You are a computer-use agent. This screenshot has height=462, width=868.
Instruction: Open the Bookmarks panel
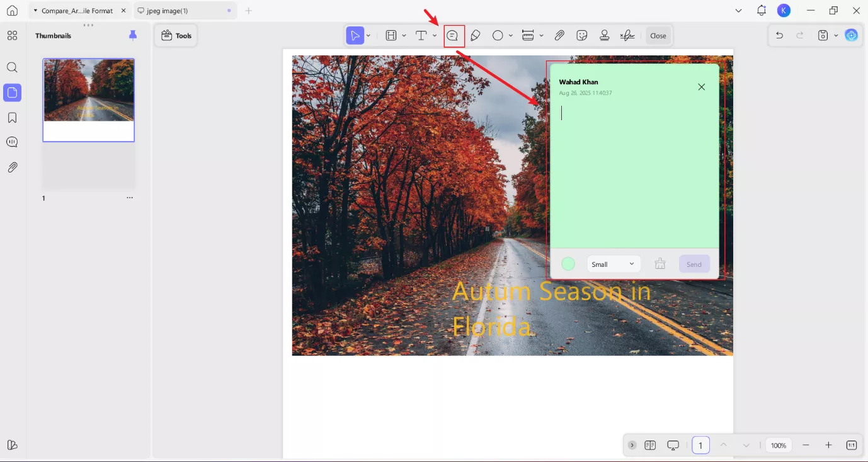(12, 117)
